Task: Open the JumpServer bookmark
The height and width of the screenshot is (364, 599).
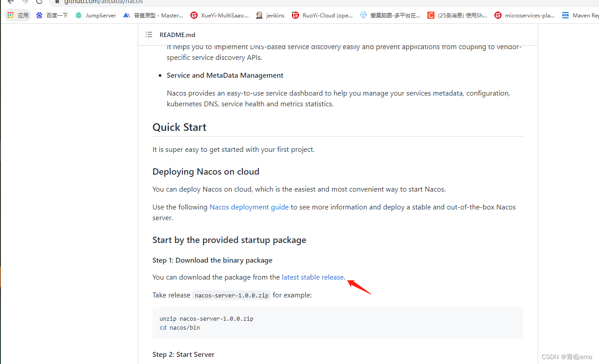Action: 96,15
